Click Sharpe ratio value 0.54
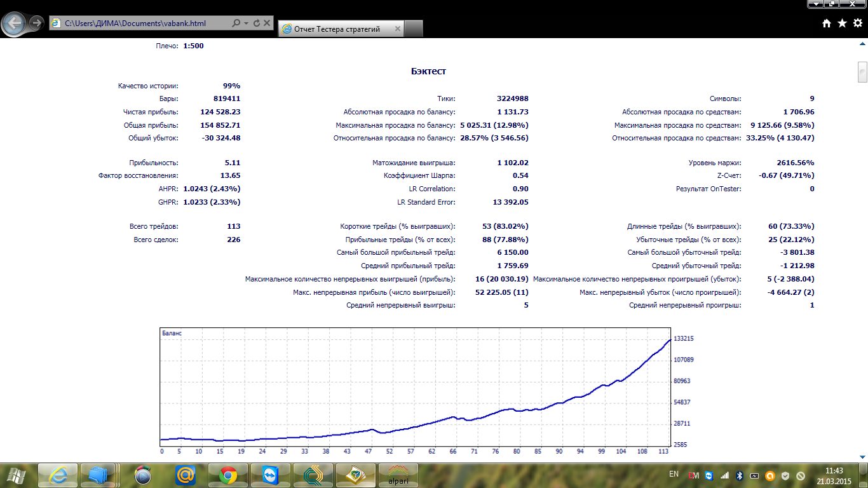Screen dimensions: 868x488 [520, 175]
